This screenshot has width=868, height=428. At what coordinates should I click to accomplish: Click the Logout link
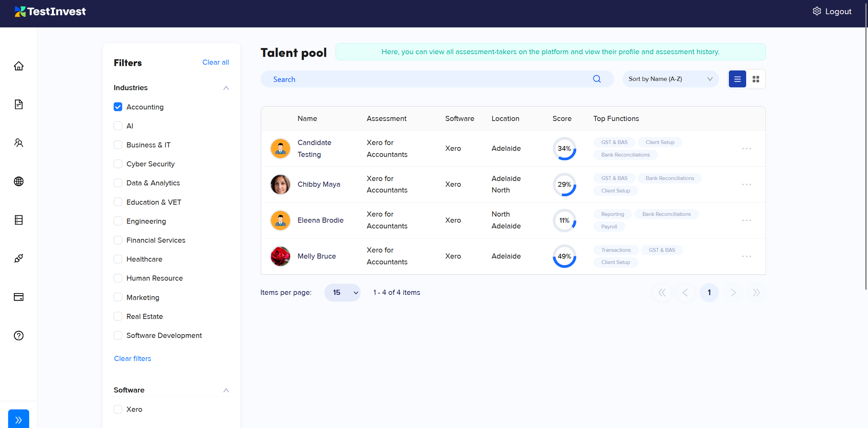[x=838, y=11]
